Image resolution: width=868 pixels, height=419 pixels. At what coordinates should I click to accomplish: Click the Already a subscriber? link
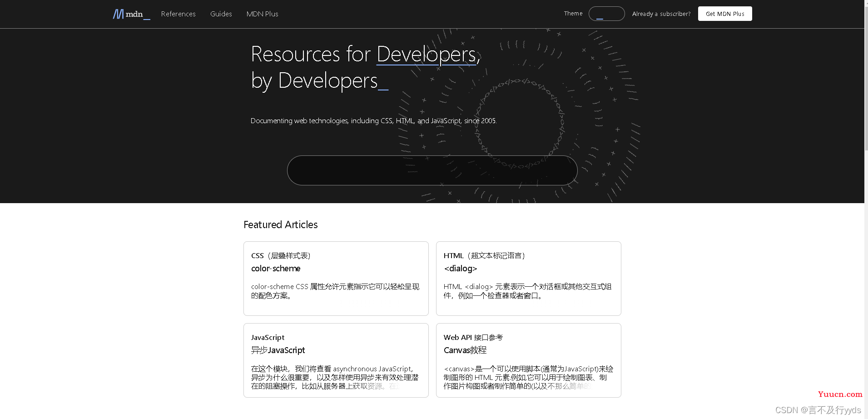[x=661, y=14]
